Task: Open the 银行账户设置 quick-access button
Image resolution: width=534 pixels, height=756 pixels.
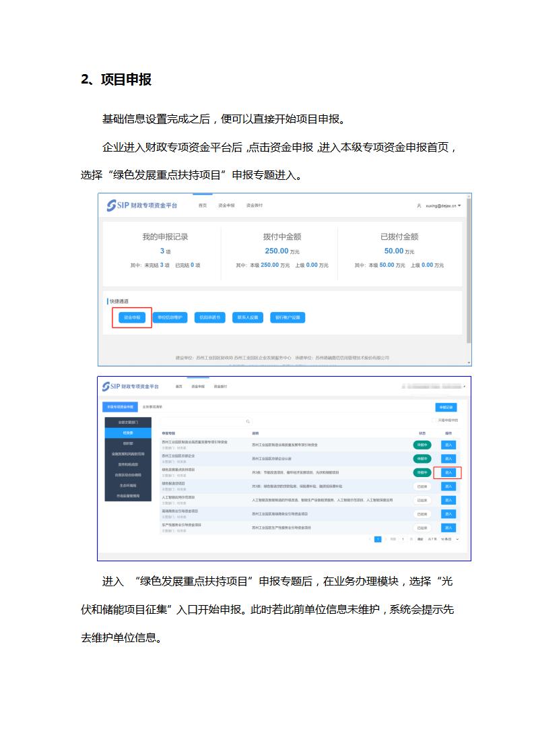Action: [288, 317]
